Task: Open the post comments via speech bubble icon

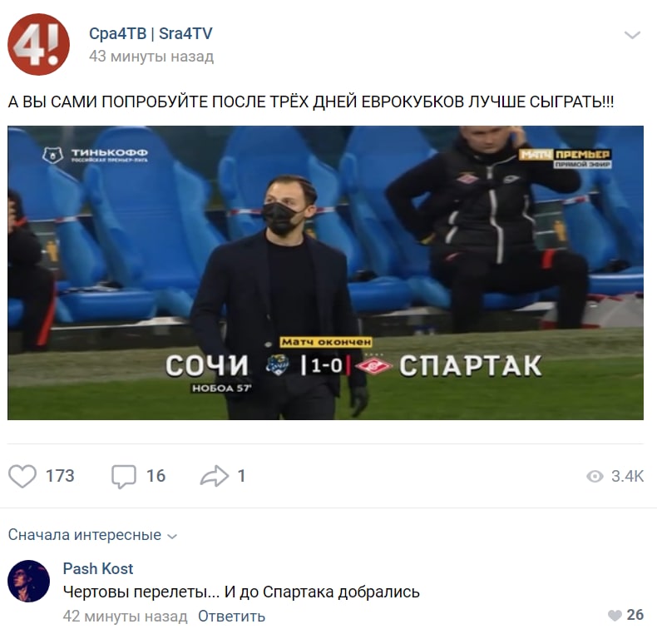Action: [124, 477]
